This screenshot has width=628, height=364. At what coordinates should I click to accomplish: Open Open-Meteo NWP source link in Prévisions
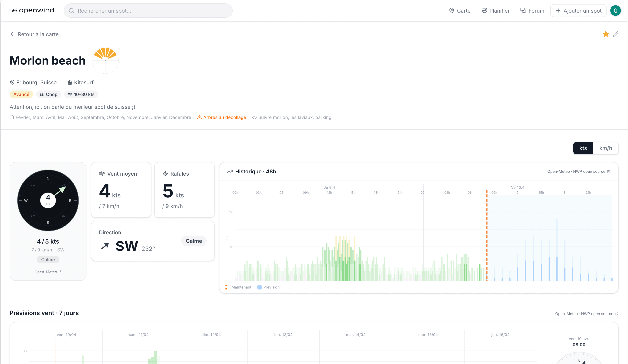(587, 314)
